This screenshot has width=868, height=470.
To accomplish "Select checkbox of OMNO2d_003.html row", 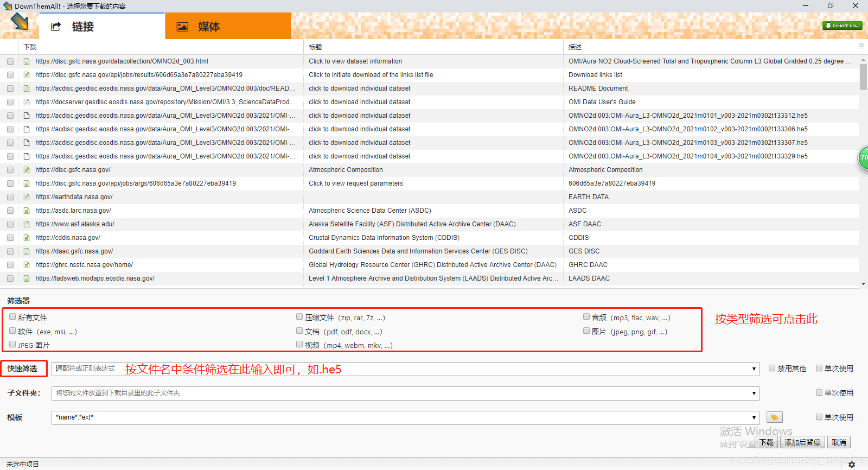I will point(10,61).
